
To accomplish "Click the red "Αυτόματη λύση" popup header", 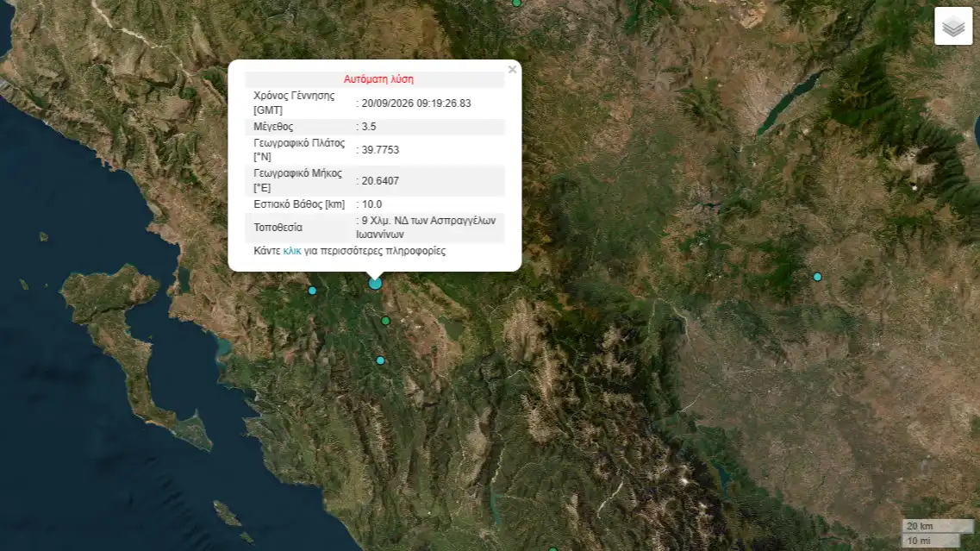I will click(x=378, y=79).
